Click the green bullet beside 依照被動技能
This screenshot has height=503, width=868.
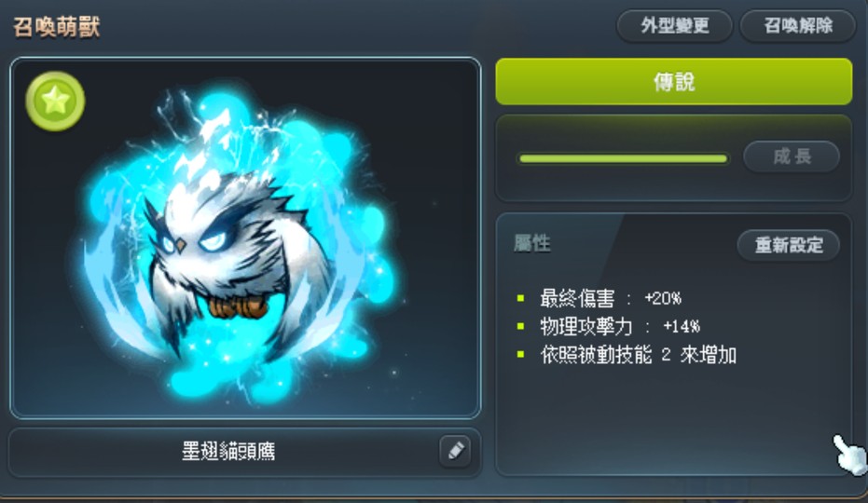pyautogui.click(x=520, y=354)
